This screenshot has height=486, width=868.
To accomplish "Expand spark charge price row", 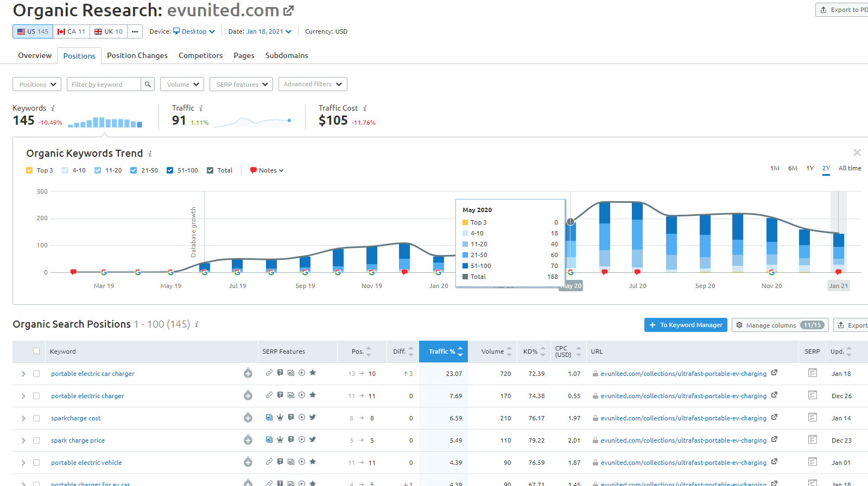I will [23, 440].
